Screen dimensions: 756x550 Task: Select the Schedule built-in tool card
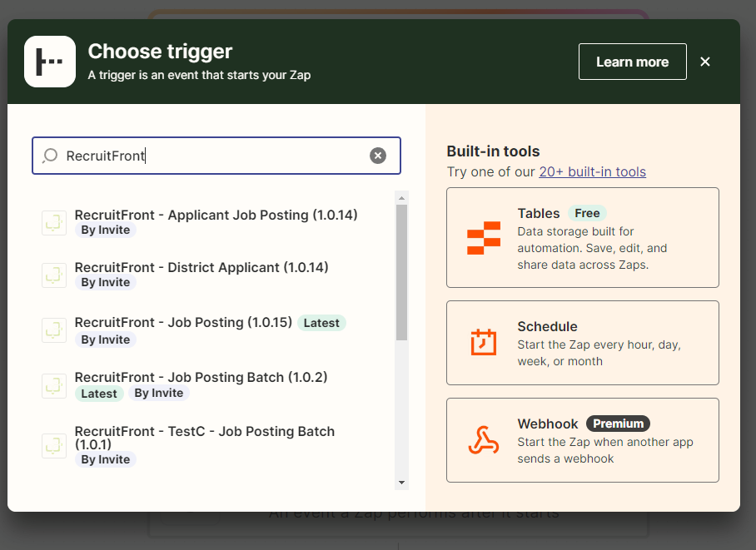point(583,343)
